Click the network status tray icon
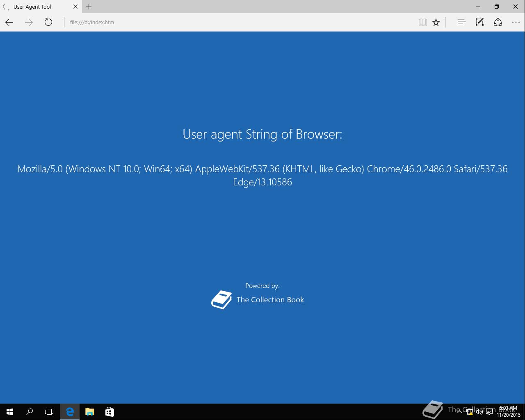Screen dimensions: 525x420 (x=470, y=412)
